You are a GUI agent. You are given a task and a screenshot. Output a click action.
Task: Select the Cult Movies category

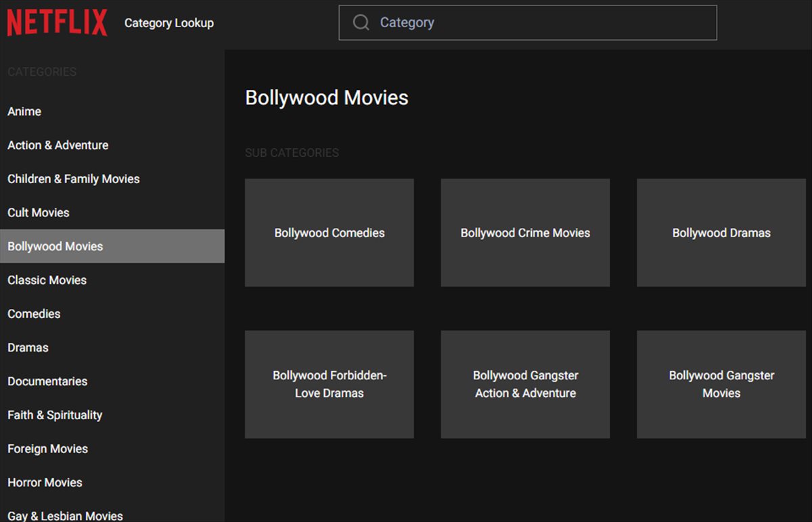(38, 212)
